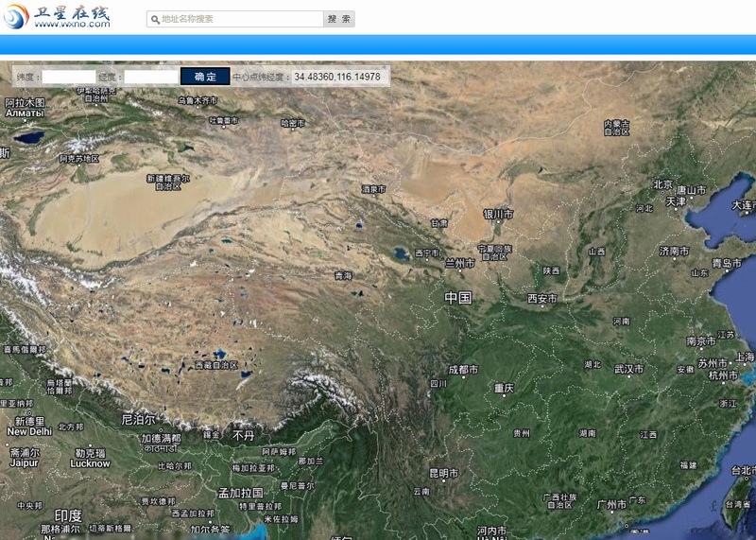Click the 武汉市 city label
Screen dimensions: 756x540
pos(627,369)
